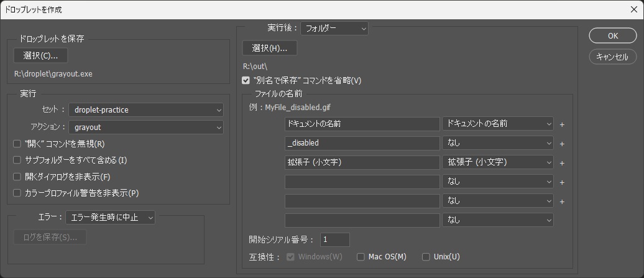Open the 実行後 dropdown set to フォルダー
The image size is (644, 278).
pos(334,29)
